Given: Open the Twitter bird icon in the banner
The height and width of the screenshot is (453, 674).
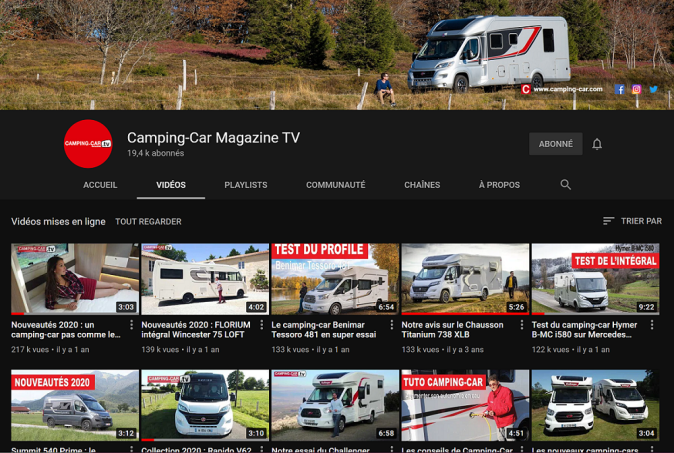Looking at the screenshot, I should 653,89.
